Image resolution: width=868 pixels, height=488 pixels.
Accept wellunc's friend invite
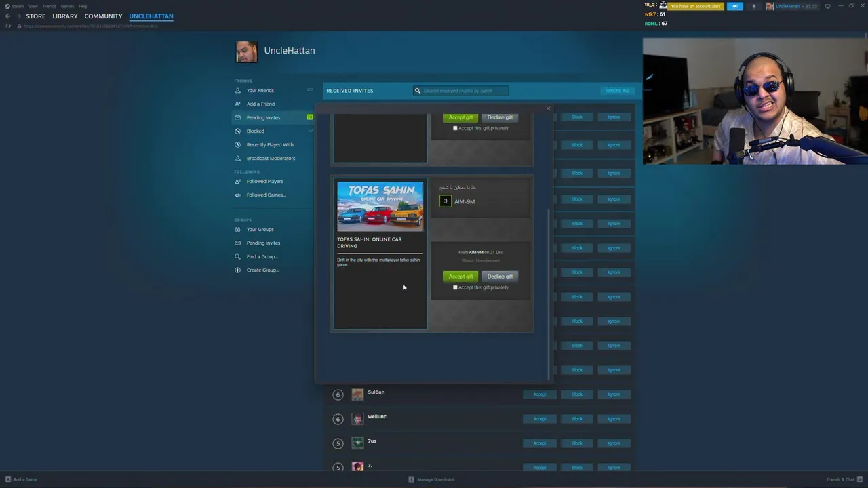coord(539,419)
